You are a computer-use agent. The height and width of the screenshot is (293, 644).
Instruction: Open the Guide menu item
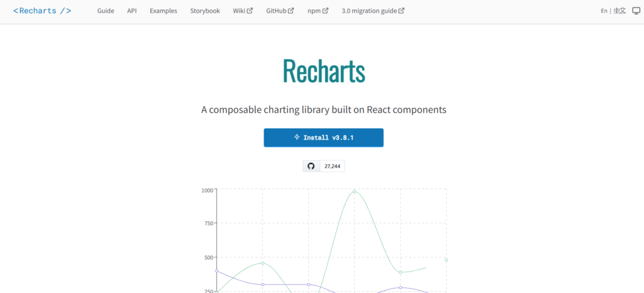[106, 11]
